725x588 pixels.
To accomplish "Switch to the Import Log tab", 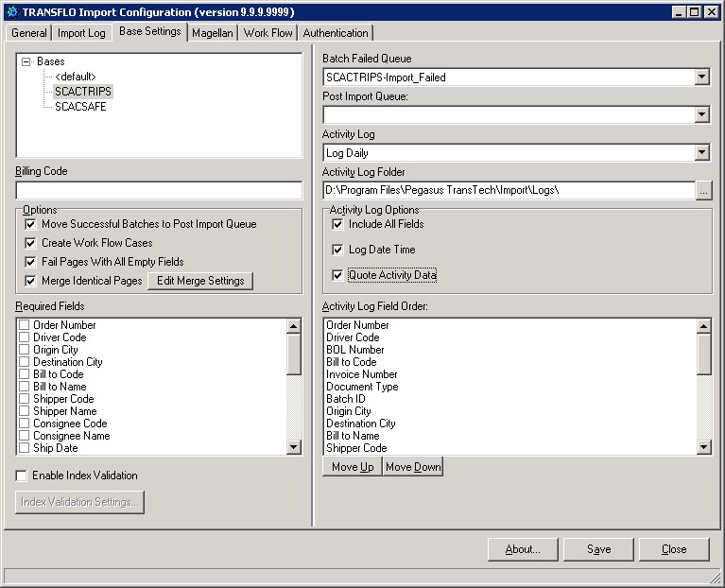I will click(x=81, y=33).
